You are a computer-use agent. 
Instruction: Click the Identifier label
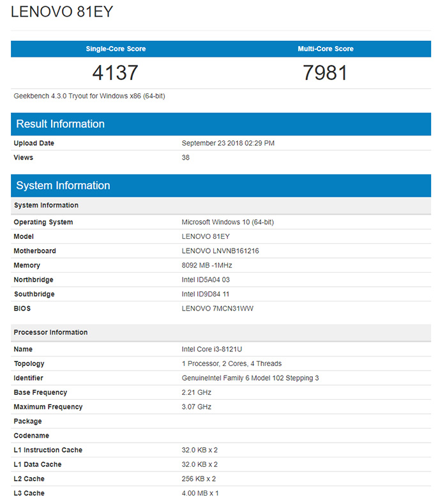[x=28, y=378]
